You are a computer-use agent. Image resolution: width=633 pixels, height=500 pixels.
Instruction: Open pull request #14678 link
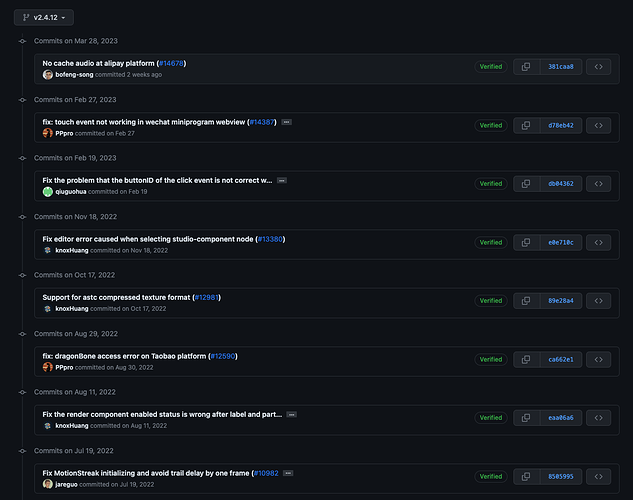(x=171, y=63)
